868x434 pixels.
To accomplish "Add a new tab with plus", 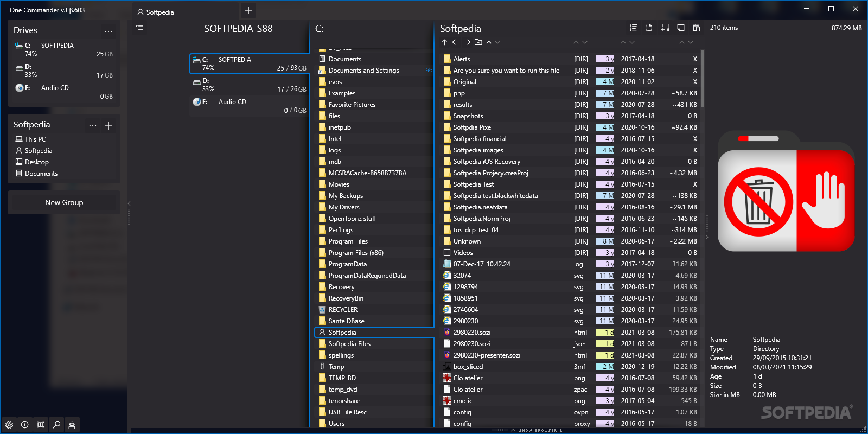I will click(248, 10).
